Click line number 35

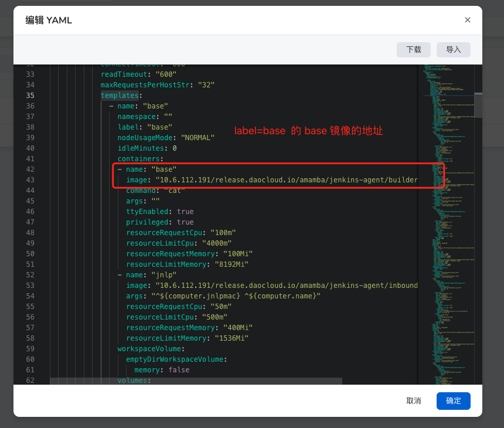(x=30, y=96)
